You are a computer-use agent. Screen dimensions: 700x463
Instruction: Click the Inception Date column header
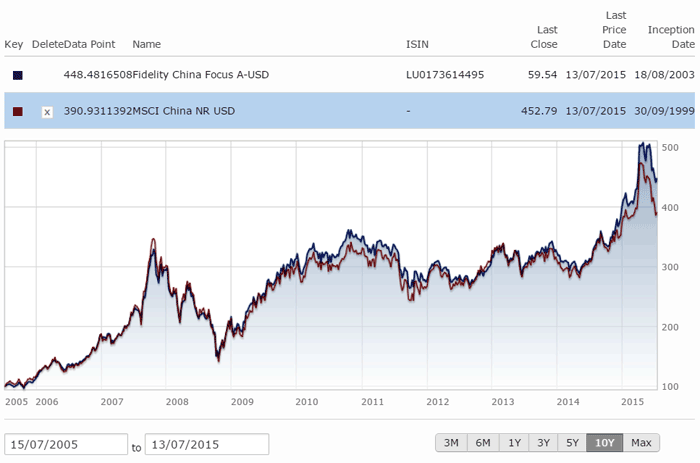[x=670, y=38]
